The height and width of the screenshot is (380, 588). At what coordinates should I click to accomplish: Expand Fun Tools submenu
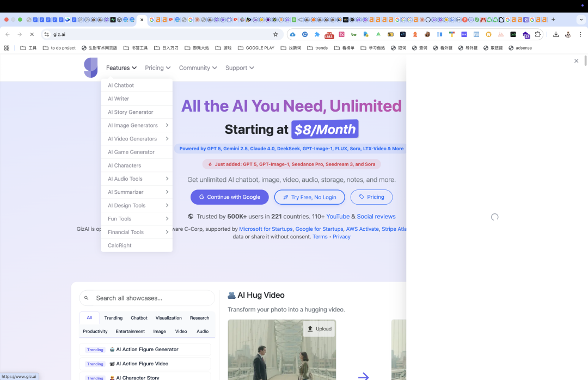[x=137, y=219]
